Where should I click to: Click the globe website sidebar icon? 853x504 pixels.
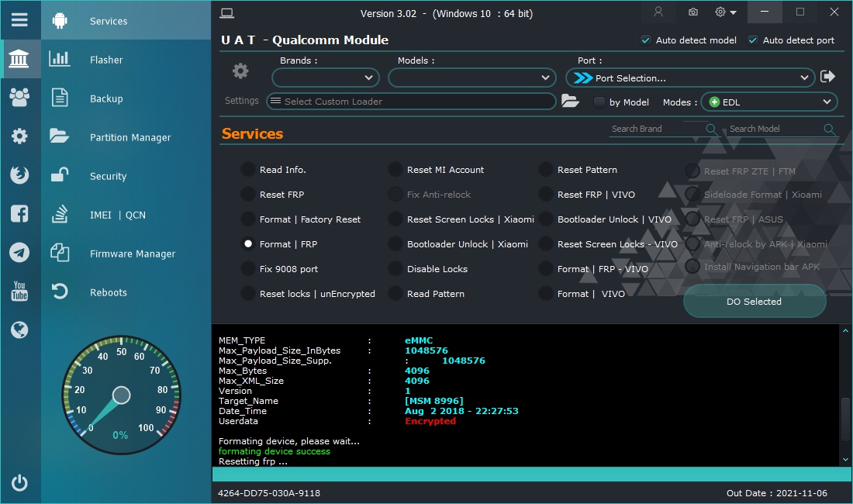(x=19, y=330)
